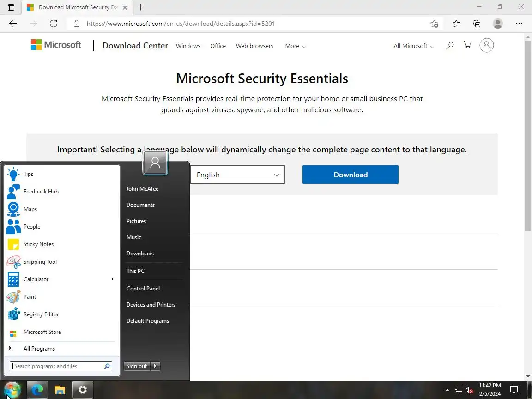Viewport: 532px width, 399px height.
Task: Open tab actions menu icon
Action: point(11,7)
